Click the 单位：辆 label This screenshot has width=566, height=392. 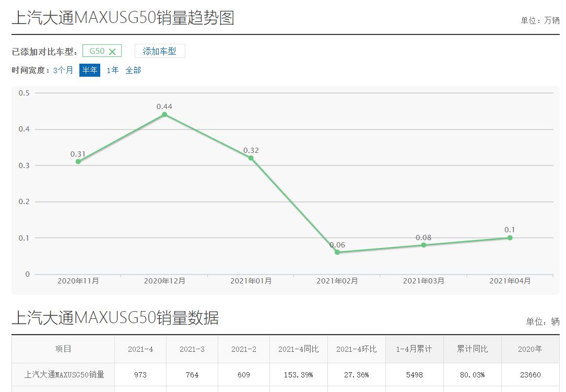coord(543,322)
